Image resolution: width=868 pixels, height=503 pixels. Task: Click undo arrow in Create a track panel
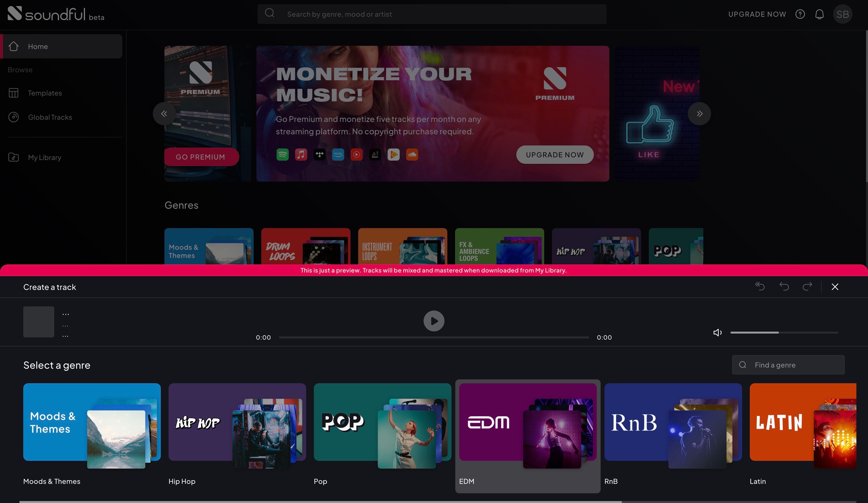(x=784, y=287)
